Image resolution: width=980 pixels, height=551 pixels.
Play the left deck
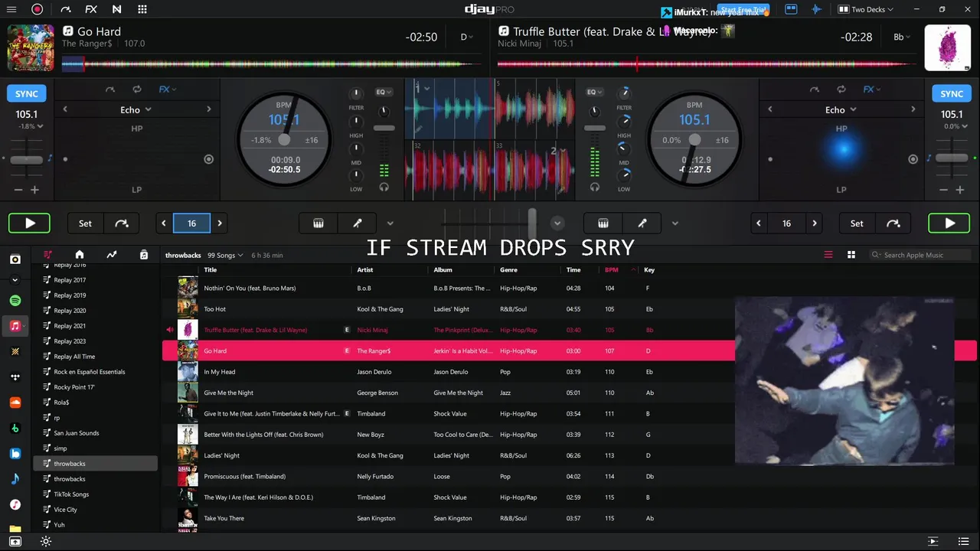(30, 223)
